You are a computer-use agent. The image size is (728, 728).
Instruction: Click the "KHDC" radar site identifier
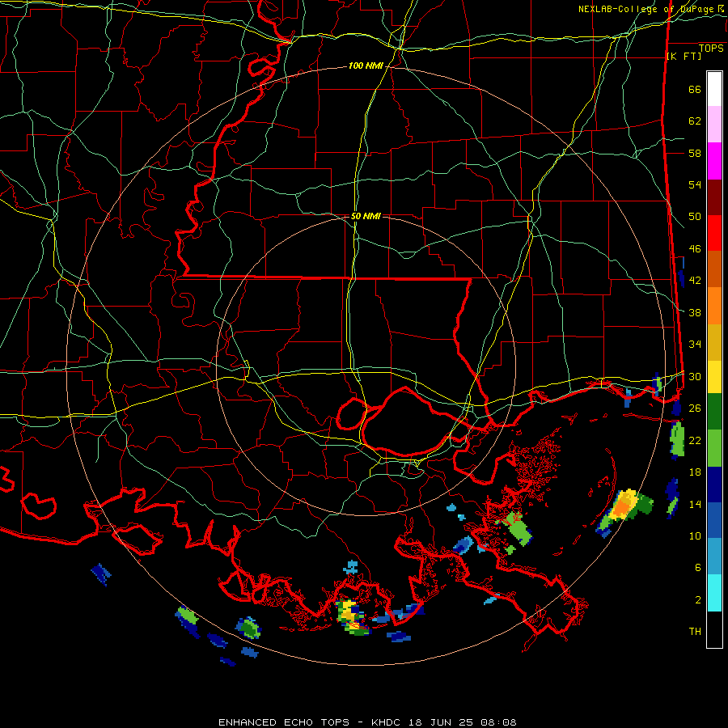coord(387,722)
